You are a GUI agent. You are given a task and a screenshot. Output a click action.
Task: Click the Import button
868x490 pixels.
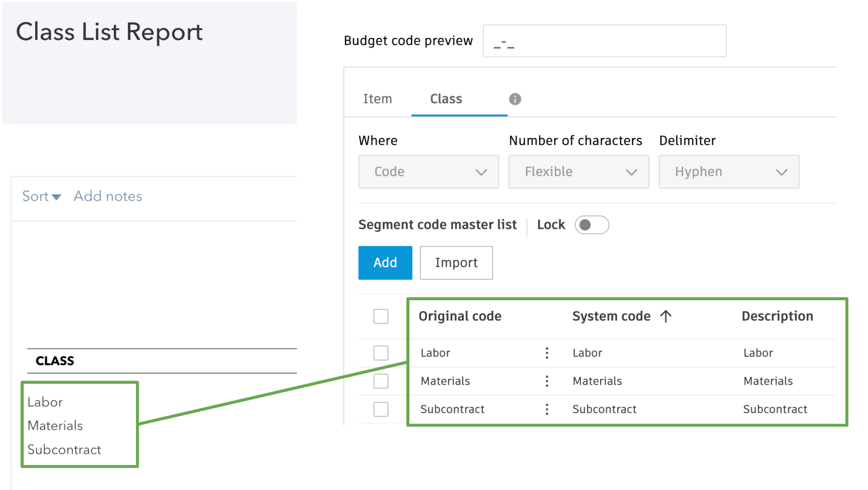[x=456, y=263]
